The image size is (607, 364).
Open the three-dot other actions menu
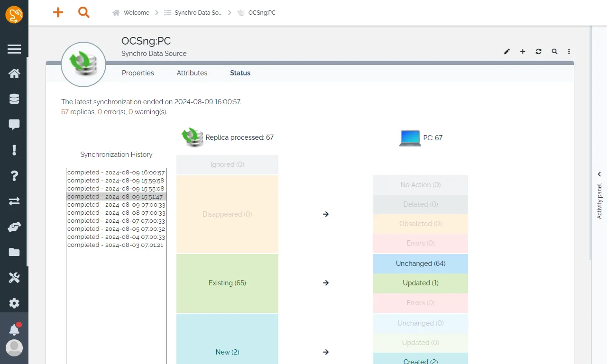click(x=569, y=51)
